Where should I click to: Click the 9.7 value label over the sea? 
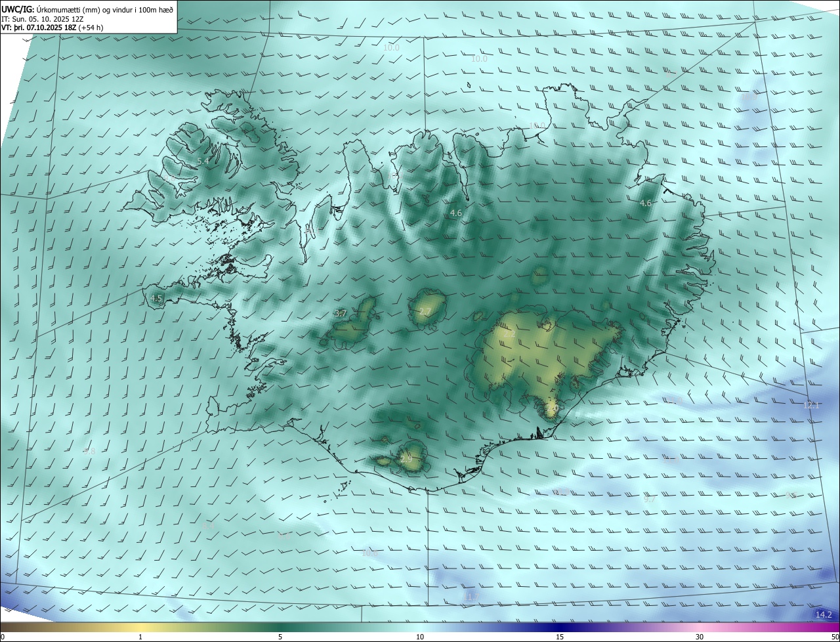pos(650,500)
